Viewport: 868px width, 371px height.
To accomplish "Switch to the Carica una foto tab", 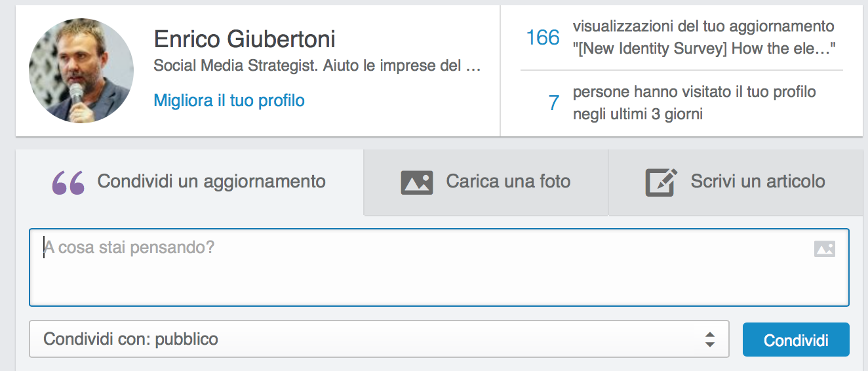I will (x=508, y=182).
